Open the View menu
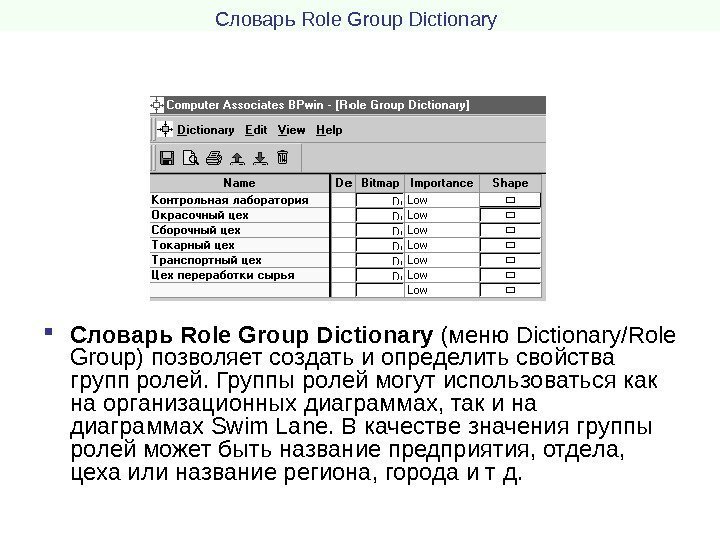720x540 pixels. (x=291, y=130)
